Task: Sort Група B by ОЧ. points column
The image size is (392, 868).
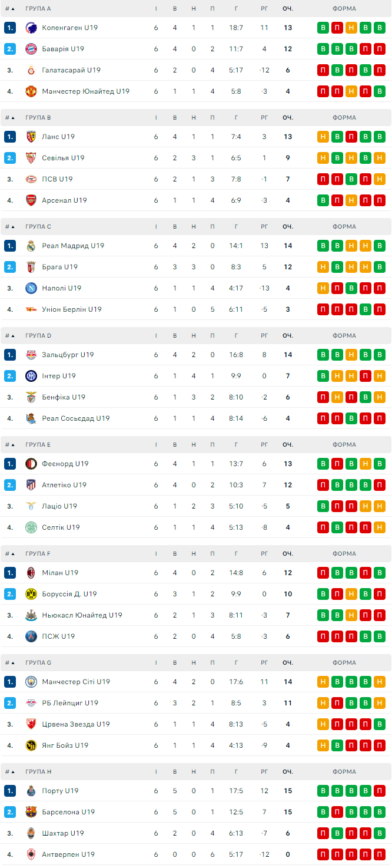Action: pos(288,118)
